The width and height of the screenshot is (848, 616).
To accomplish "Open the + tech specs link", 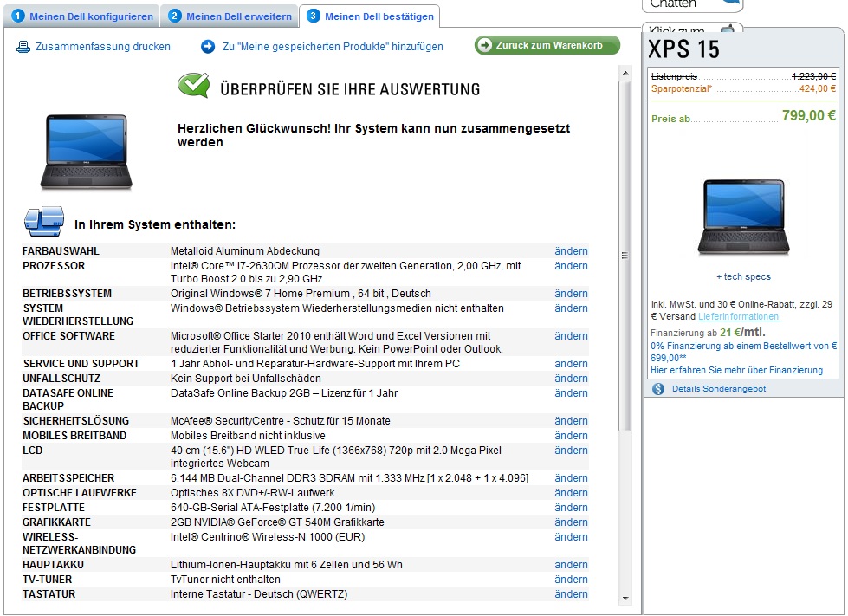I will 743,277.
